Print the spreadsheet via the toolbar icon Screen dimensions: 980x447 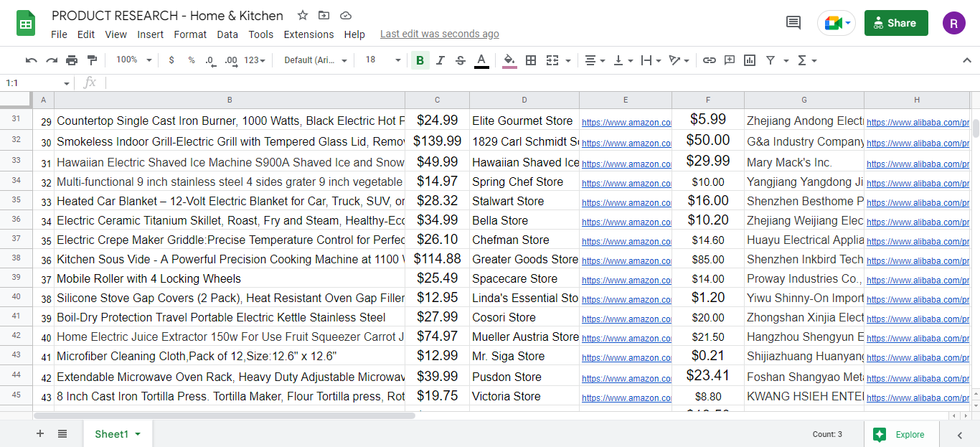pos(71,60)
